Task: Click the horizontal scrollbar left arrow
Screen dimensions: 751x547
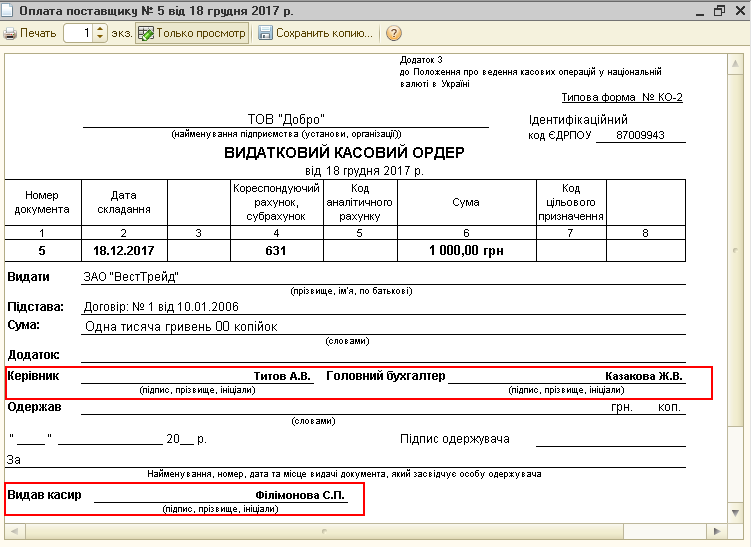Action: tap(14, 531)
